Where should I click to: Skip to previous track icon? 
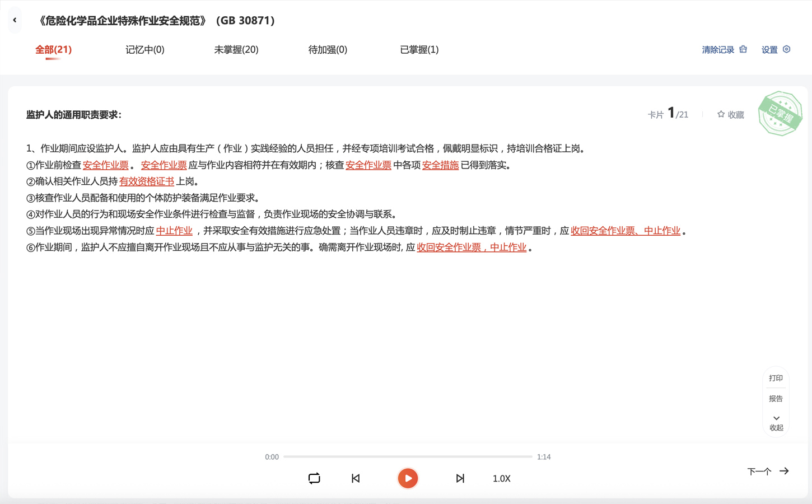click(x=356, y=478)
